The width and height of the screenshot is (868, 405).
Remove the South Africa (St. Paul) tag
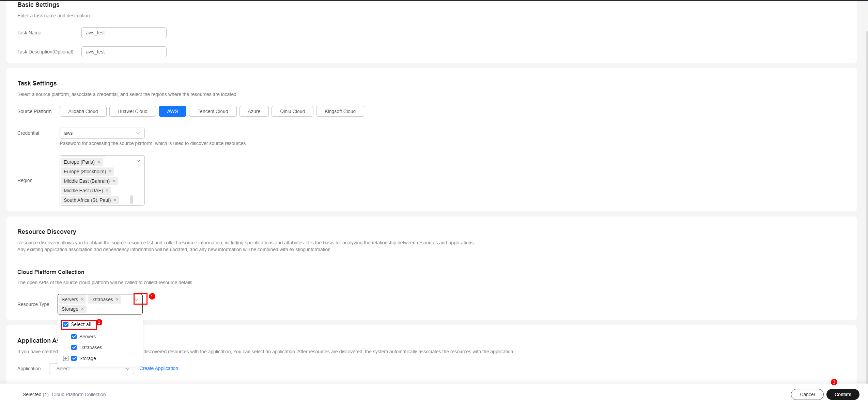pos(115,200)
